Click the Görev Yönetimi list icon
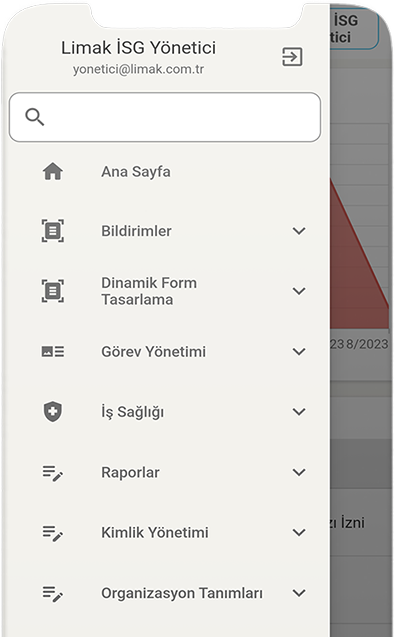Viewport: 395px width, 637px height. click(53, 351)
